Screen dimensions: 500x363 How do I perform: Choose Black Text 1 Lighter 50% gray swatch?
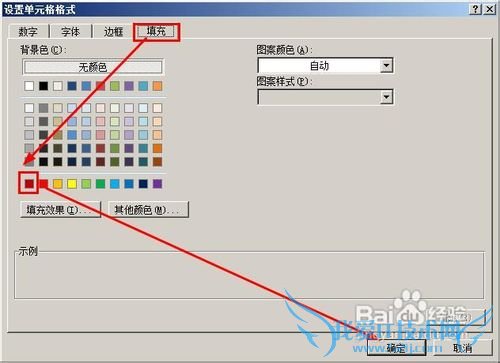click(x=43, y=108)
